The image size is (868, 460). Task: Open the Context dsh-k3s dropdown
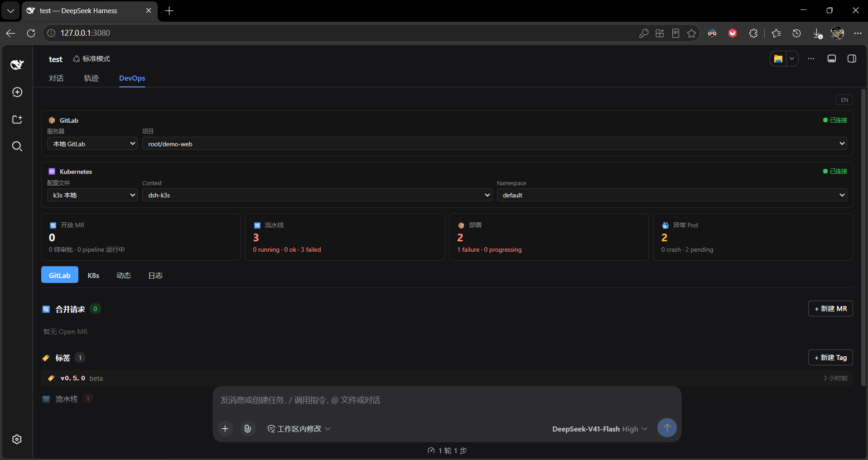(x=317, y=195)
